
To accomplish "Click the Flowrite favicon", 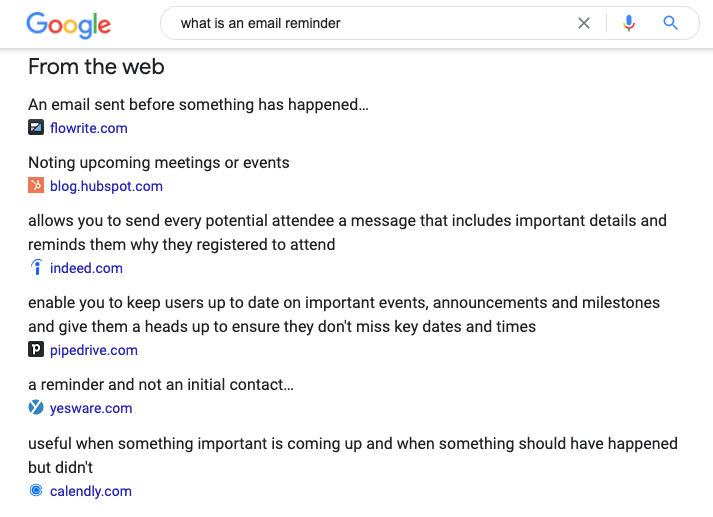I will tap(36, 128).
